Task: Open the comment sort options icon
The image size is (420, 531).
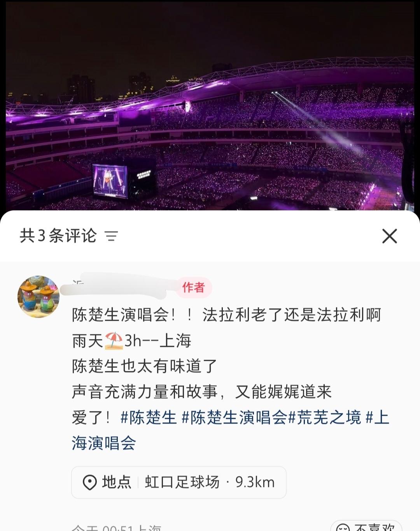Action: pyautogui.click(x=111, y=236)
